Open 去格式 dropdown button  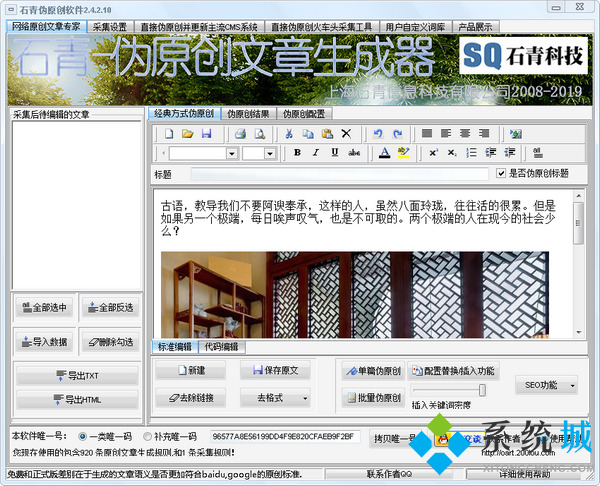(x=275, y=398)
